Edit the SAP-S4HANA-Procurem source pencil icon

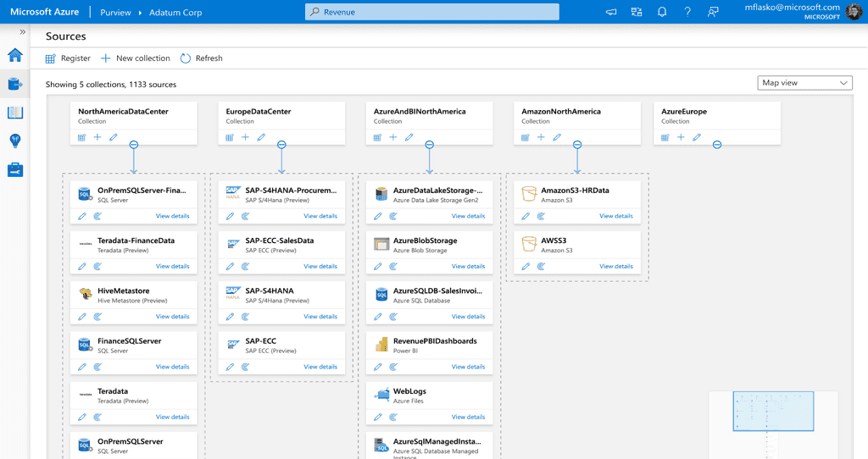[x=230, y=216]
